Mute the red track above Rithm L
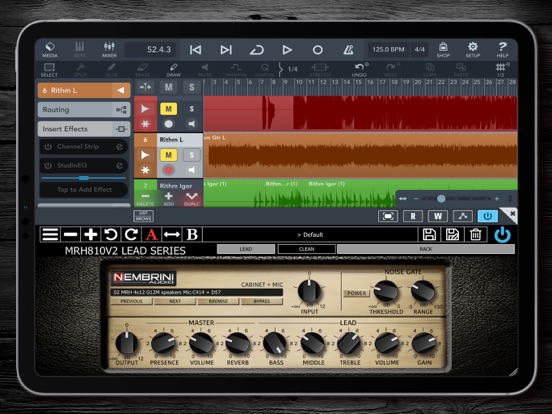Viewport: 552px width, 414px height. point(169,109)
